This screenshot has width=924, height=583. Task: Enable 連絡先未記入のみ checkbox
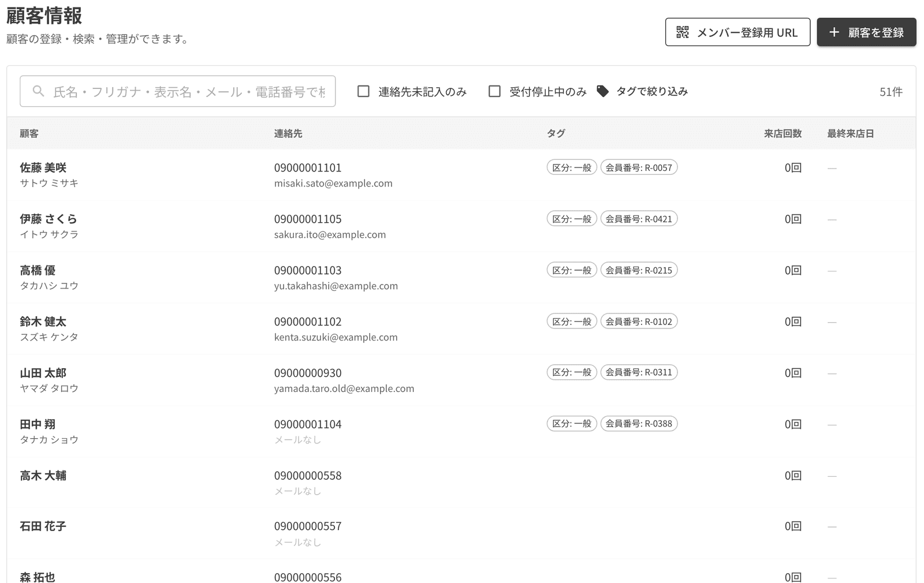point(363,91)
